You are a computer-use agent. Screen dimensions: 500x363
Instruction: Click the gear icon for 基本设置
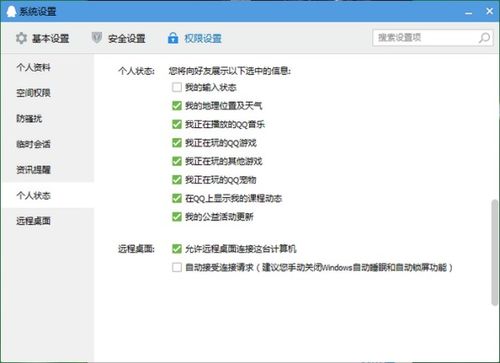pyautogui.click(x=21, y=38)
